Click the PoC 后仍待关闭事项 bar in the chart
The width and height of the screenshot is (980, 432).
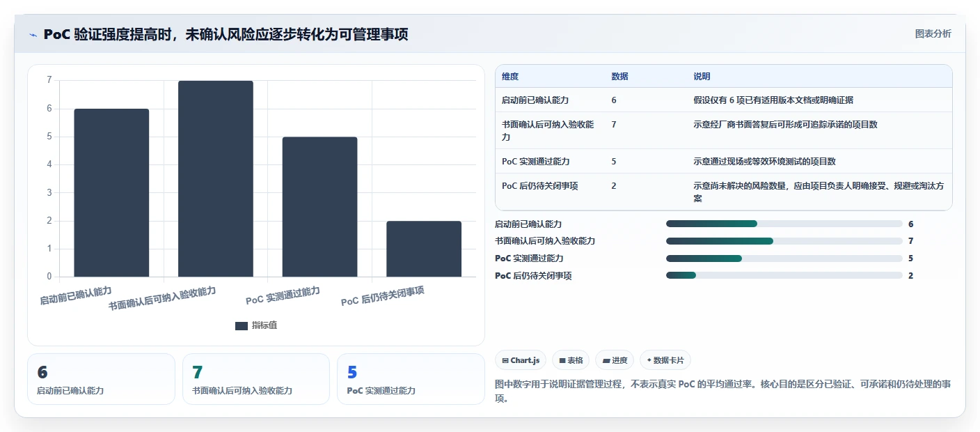click(424, 249)
